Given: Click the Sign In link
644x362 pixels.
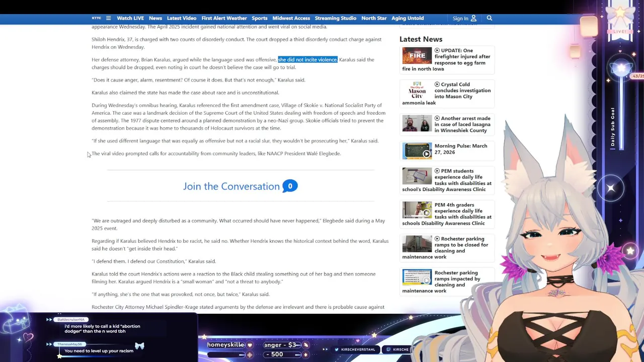Looking at the screenshot, I should tap(460, 19).
